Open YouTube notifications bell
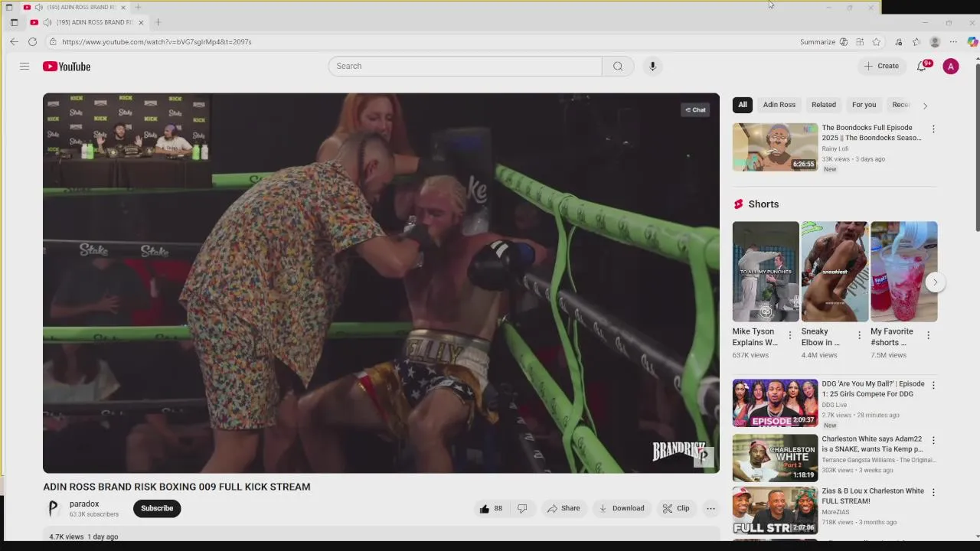The height and width of the screenshot is (551, 980). pos(922,67)
